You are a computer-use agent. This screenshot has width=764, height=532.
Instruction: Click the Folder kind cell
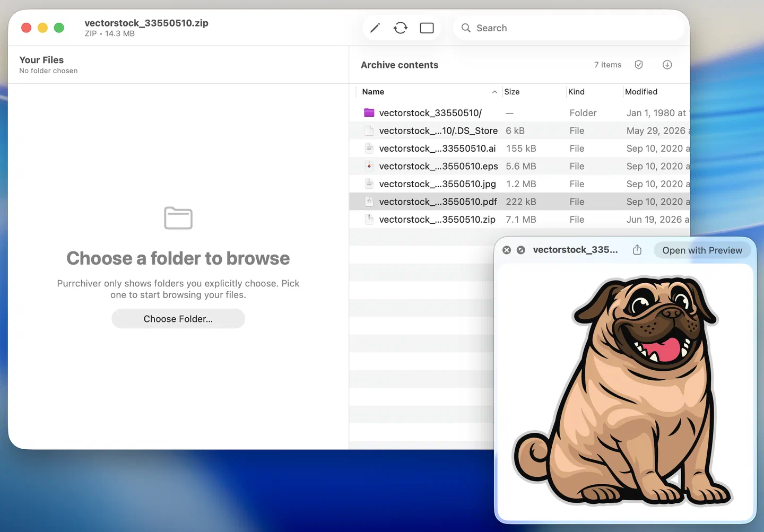tap(583, 113)
